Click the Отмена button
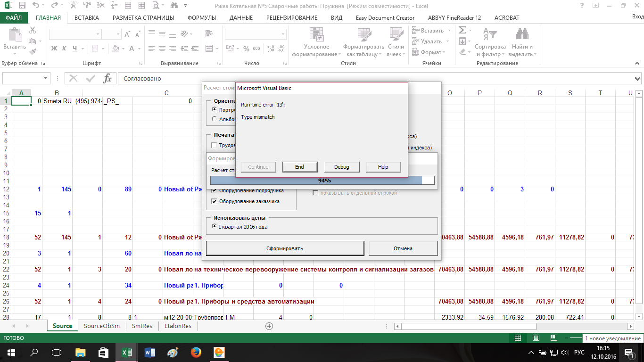The image size is (644, 362). [x=403, y=248]
